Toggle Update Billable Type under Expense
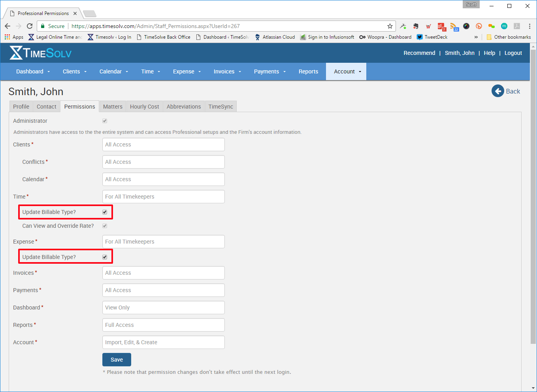 (104, 257)
